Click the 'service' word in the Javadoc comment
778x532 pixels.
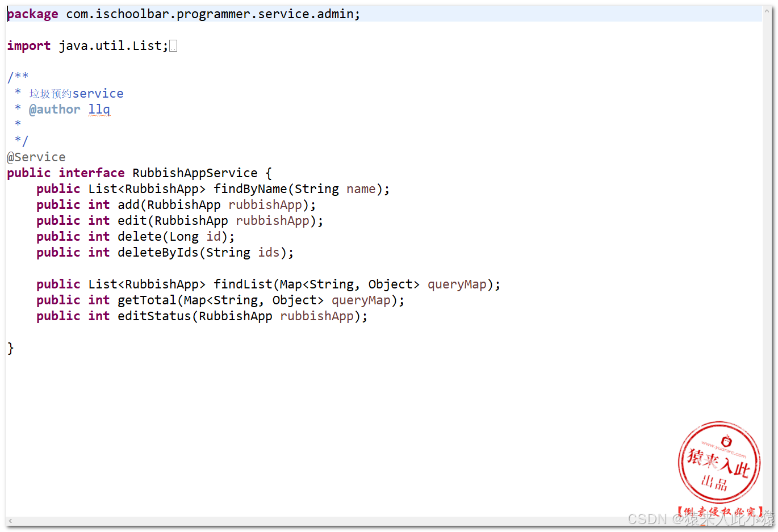(x=98, y=94)
